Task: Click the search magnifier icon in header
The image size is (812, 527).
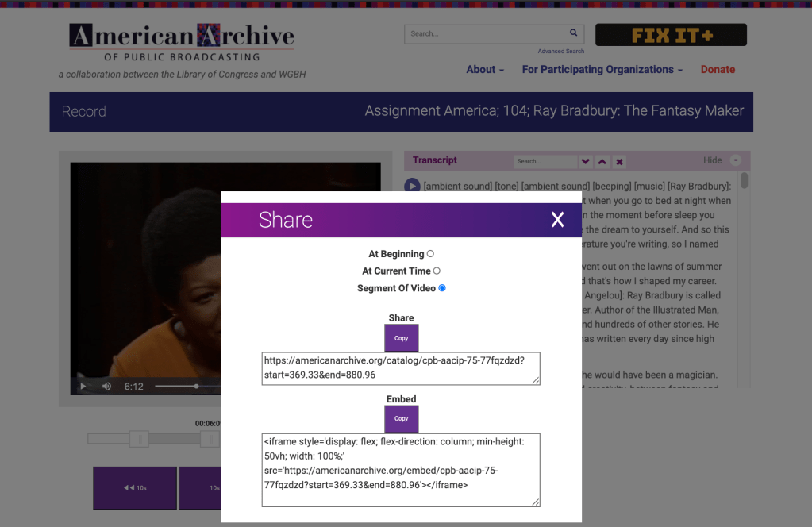Action: (x=573, y=33)
